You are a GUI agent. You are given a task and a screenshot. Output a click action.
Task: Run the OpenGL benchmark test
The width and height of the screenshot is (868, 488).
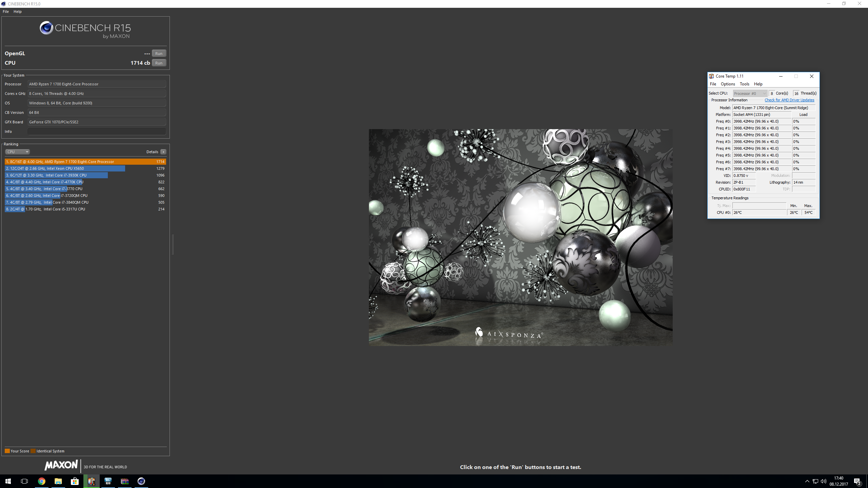(x=159, y=54)
